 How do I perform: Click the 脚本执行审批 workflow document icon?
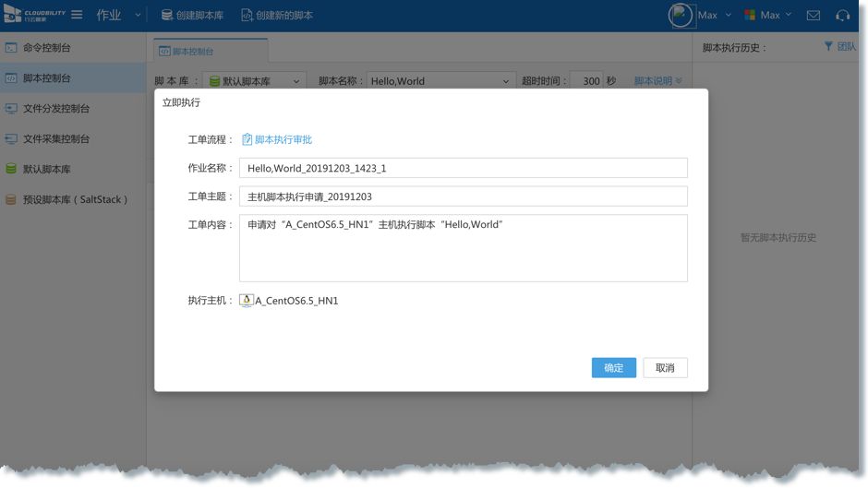click(x=247, y=139)
